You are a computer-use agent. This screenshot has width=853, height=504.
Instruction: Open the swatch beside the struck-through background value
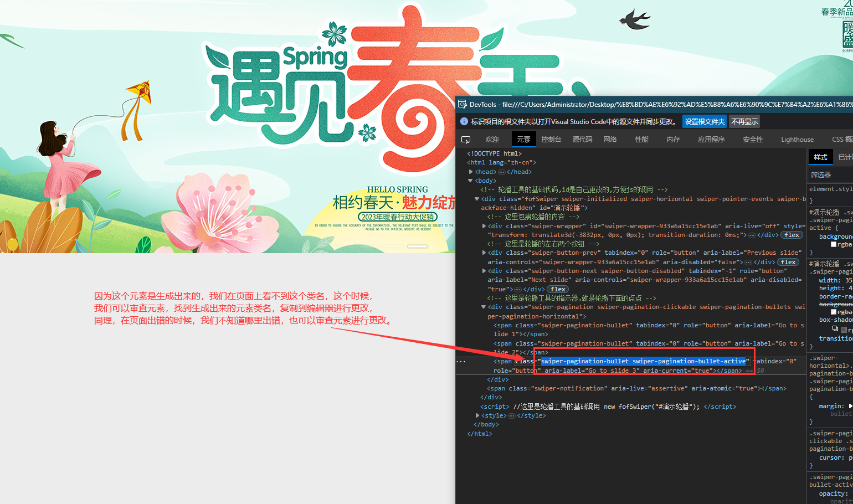[x=833, y=312]
